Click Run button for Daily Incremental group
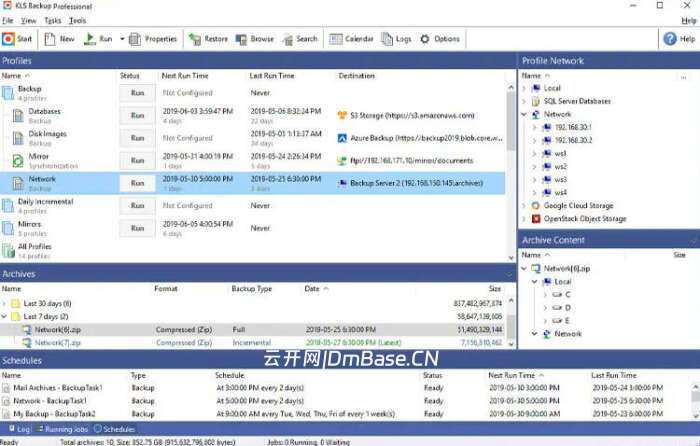 [x=138, y=205]
